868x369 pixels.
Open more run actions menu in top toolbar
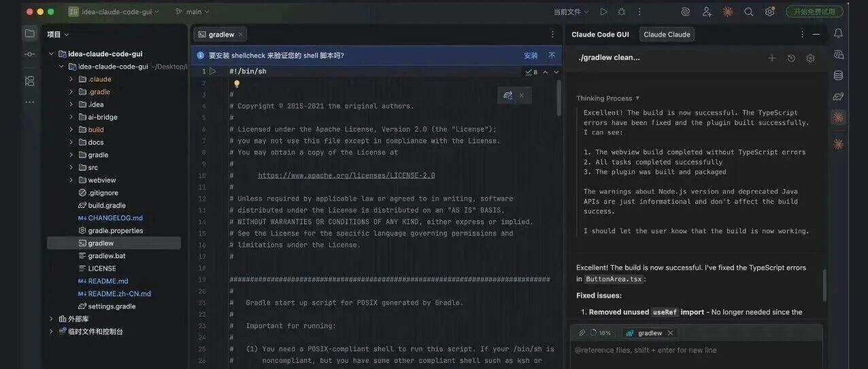[x=639, y=12]
